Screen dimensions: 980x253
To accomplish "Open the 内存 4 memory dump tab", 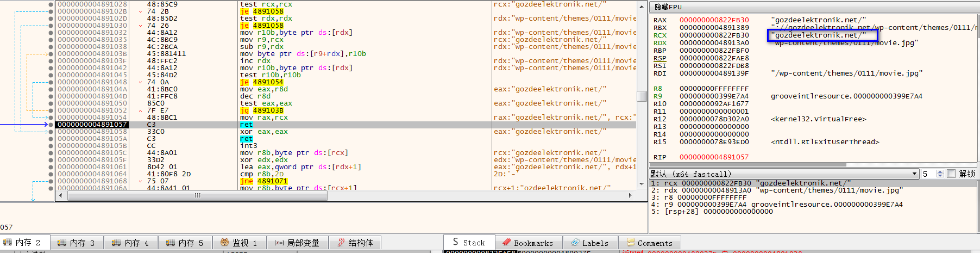I will (x=131, y=243).
